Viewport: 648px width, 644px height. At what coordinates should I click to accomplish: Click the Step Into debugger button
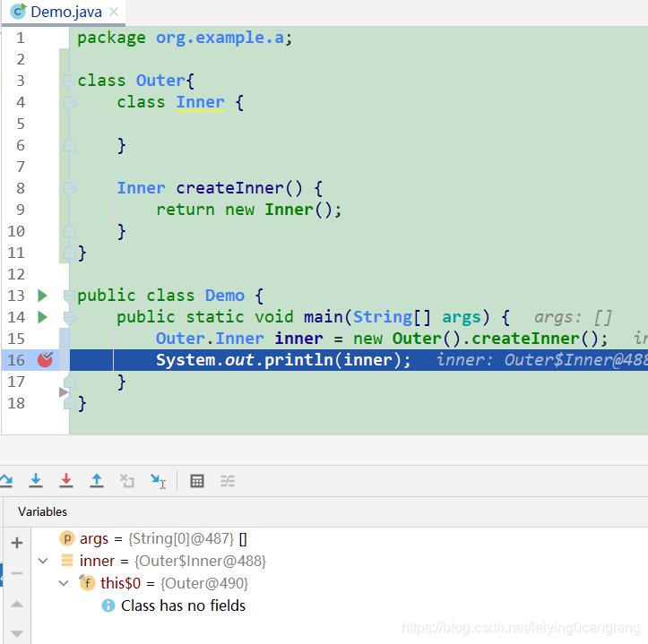tap(36, 480)
